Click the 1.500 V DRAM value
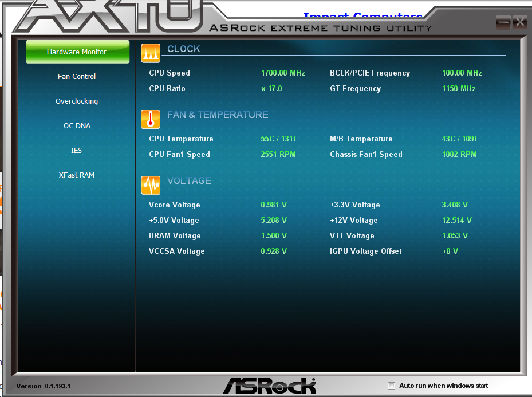 (x=274, y=236)
